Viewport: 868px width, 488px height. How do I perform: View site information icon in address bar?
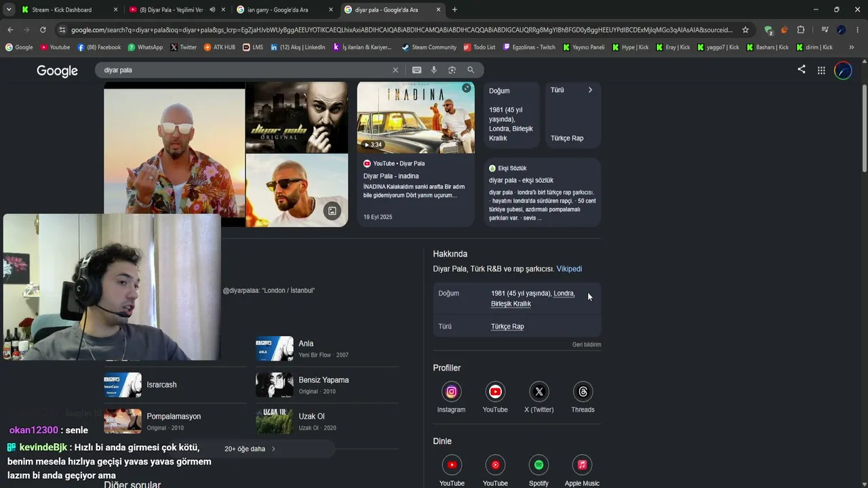click(62, 30)
